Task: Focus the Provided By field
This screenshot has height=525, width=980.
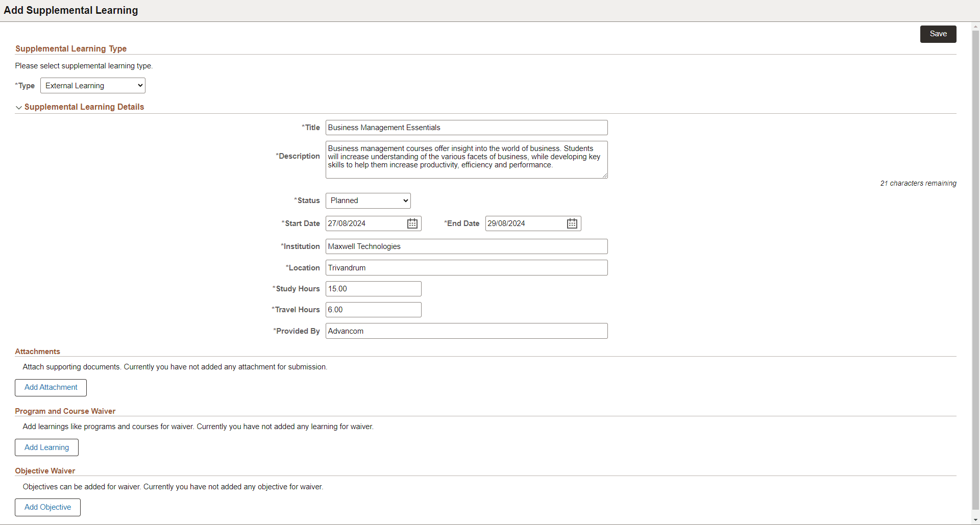Action: (467, 331)
